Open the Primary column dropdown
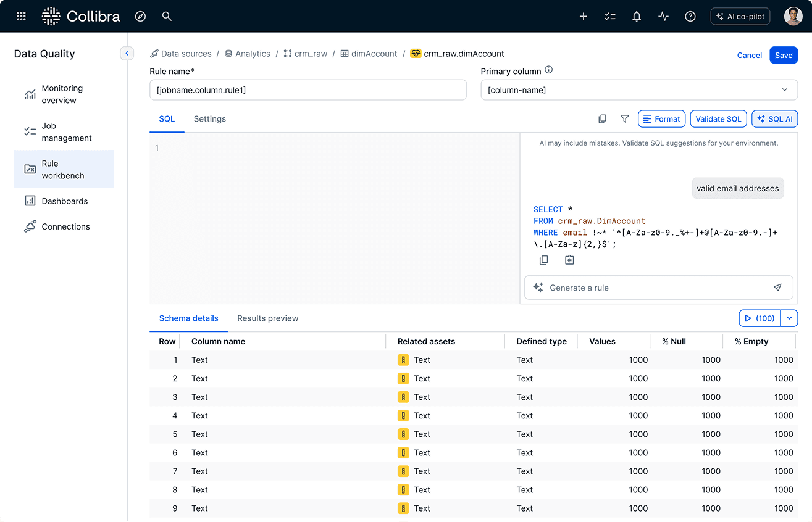The height and width of the screenshot is (522, 812). pos(639,90)
